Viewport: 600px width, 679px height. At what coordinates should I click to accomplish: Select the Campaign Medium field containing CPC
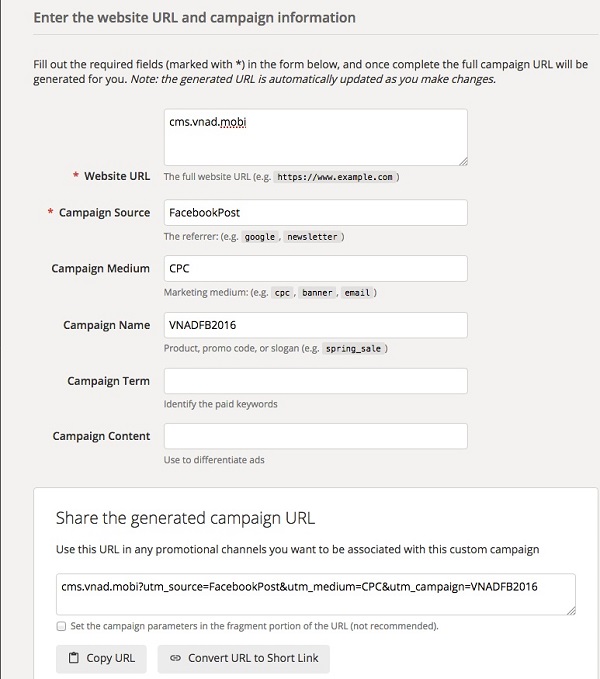click(x=315, y=269)
